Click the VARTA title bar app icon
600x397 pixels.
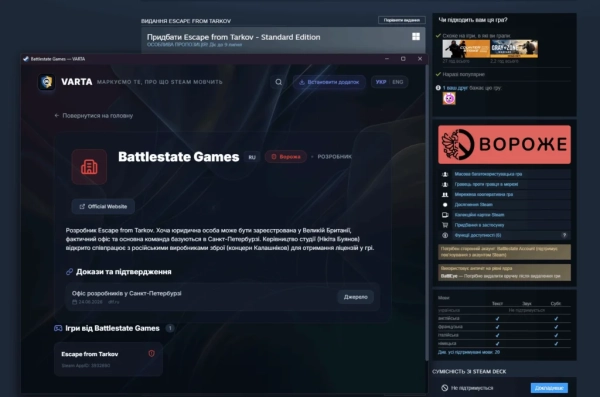point(26,59)
